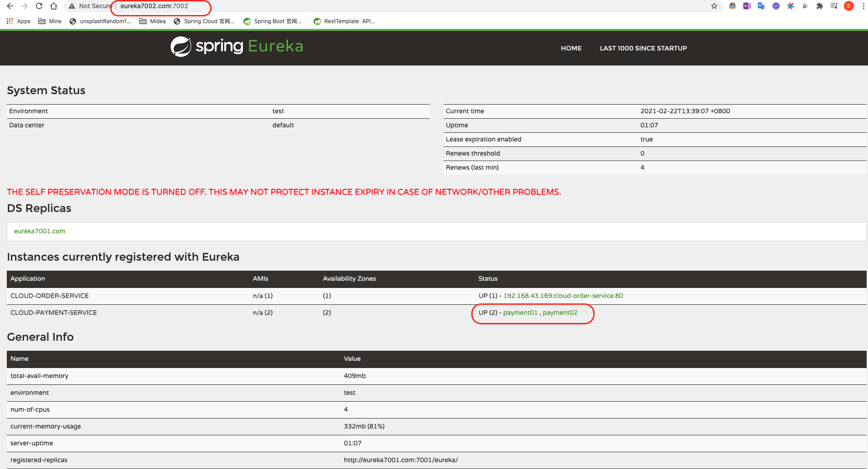Open the media control playlist icon

pyautogui.click(x=834, y=6)
